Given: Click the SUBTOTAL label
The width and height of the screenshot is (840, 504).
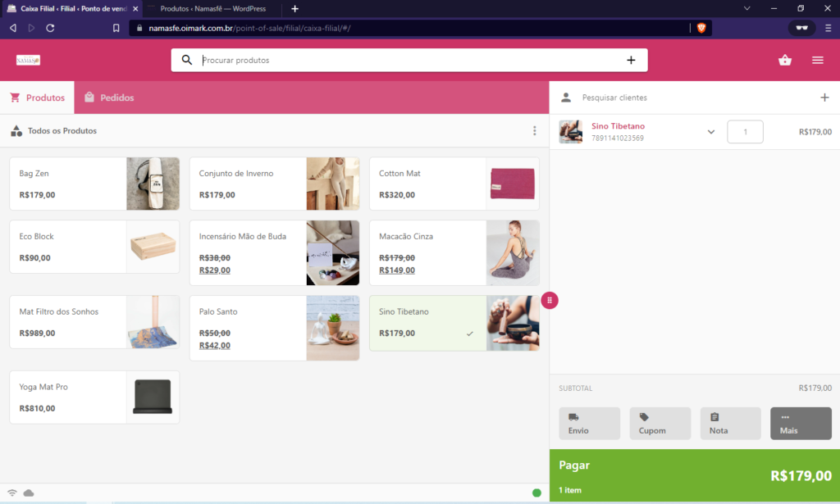Looking at the screenshot, I should tap(575, 388).
